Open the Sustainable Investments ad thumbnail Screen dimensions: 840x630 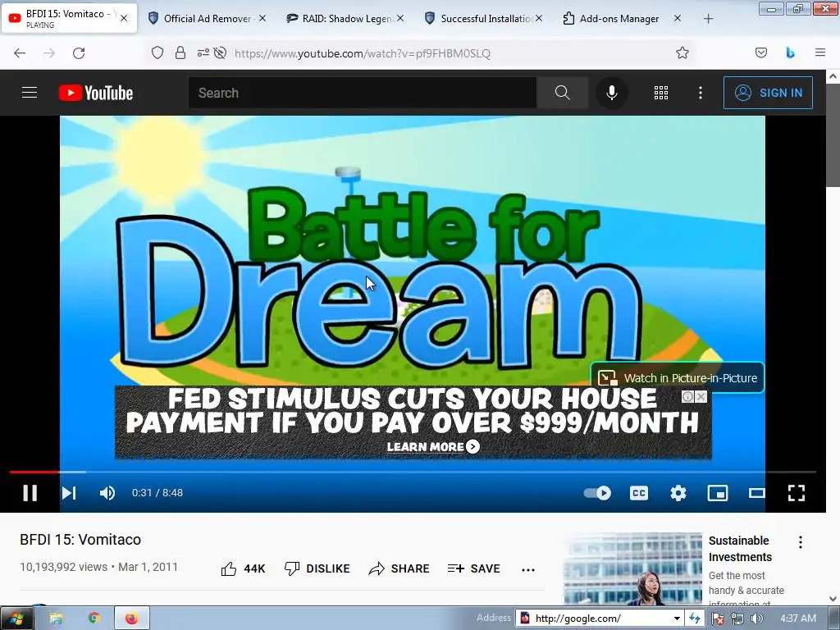click(x=632, y=568)
